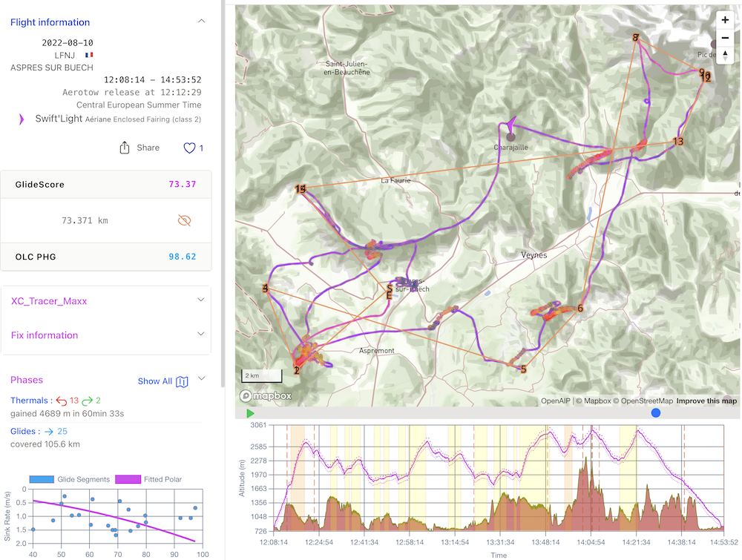Open the Improve this map link

[706, 401]
